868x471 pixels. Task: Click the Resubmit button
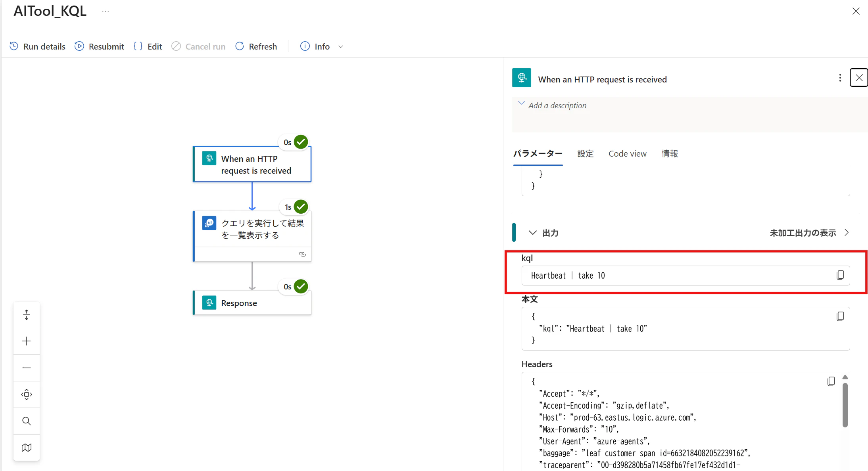[99, 47]
